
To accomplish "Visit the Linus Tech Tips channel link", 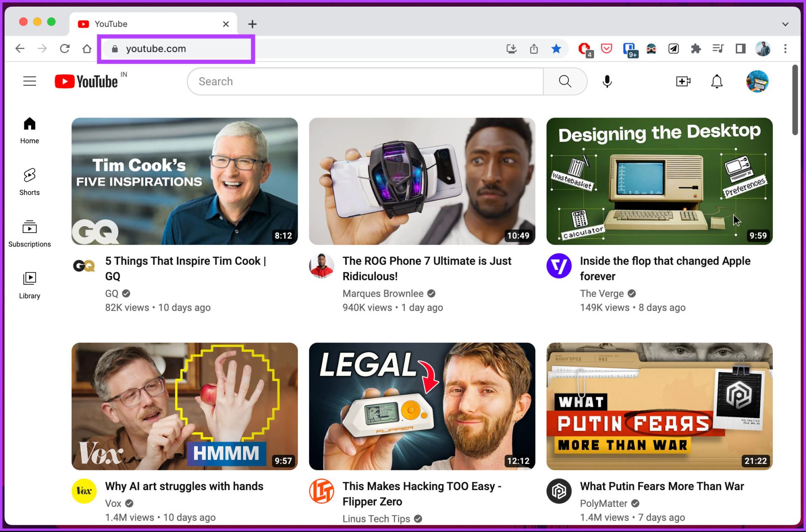I will [x=376, y=519].
